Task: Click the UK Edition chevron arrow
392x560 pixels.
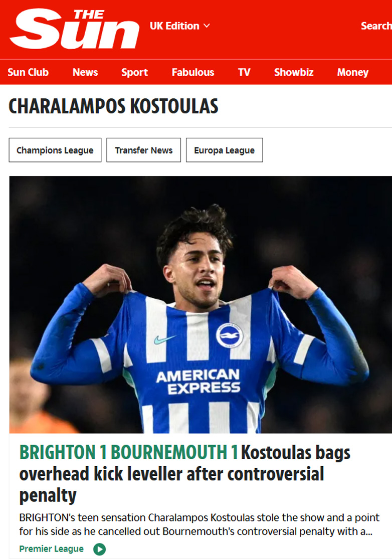Action: pyautogui.click(x=207, y=26)
